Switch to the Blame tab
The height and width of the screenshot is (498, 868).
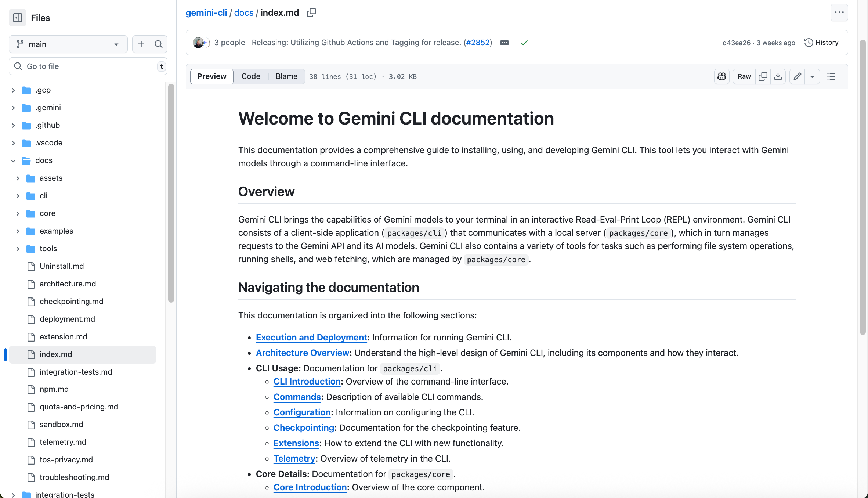click(286, 76)
